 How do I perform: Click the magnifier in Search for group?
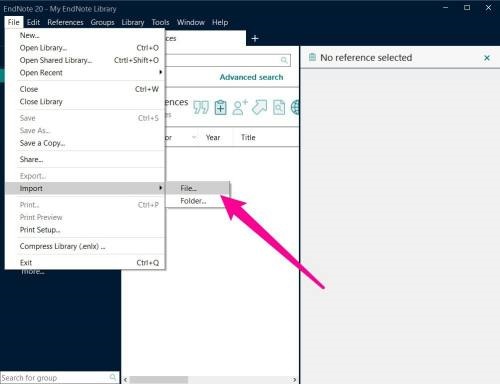pyautogui.click(x=113, y=377)
